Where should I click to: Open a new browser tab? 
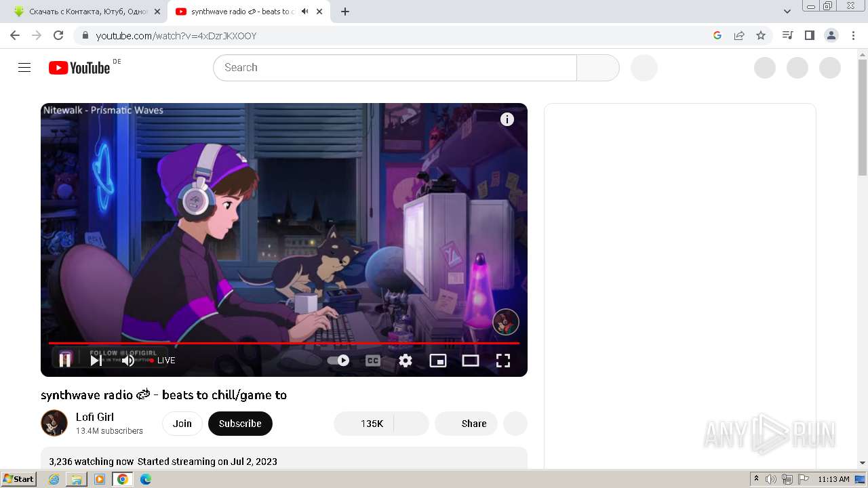pyautogui.click(x=345, y=12)
